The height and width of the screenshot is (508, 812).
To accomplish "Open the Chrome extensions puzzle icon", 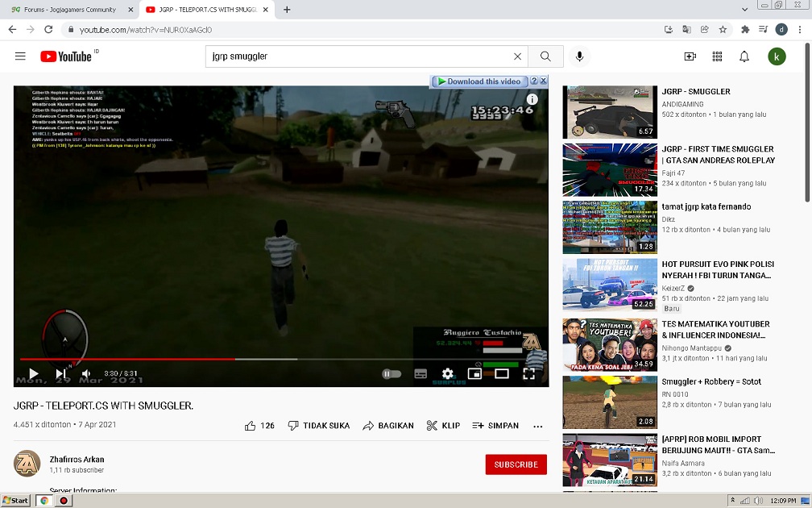I will point(745,30).
